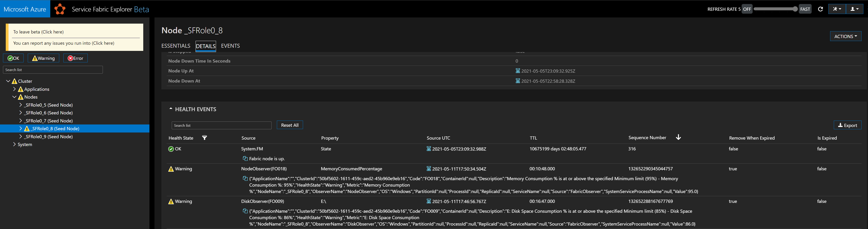This screenshot has height=229, width=868.
Task: Expand the System tree node
Action: click(14, 144)
